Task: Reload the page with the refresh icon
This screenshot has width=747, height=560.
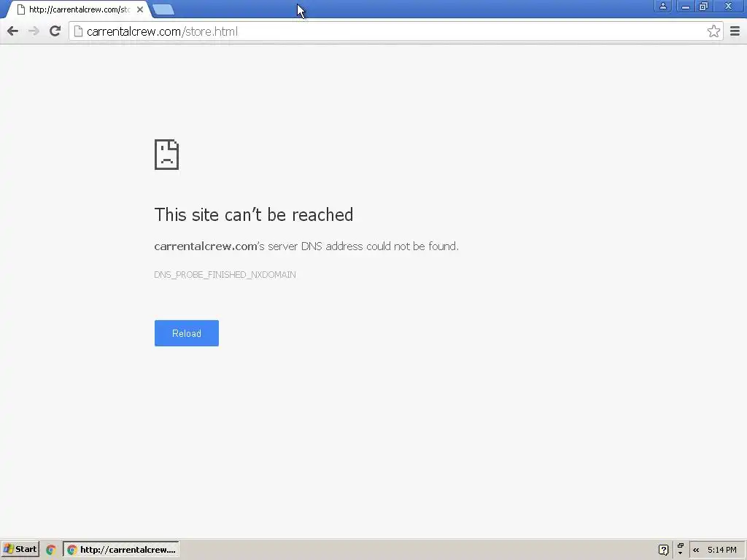Action: [55, 31]
